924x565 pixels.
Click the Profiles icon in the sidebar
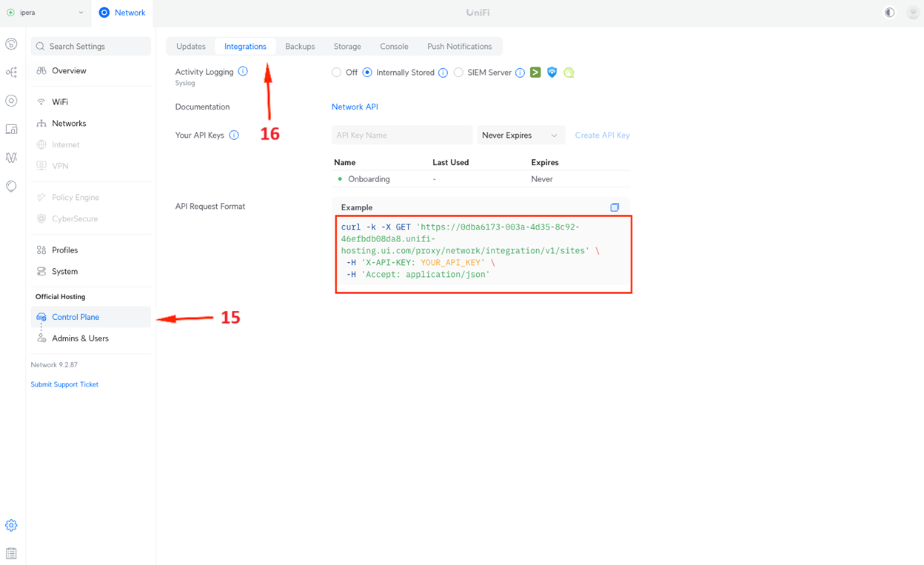(x=41, y=250)
